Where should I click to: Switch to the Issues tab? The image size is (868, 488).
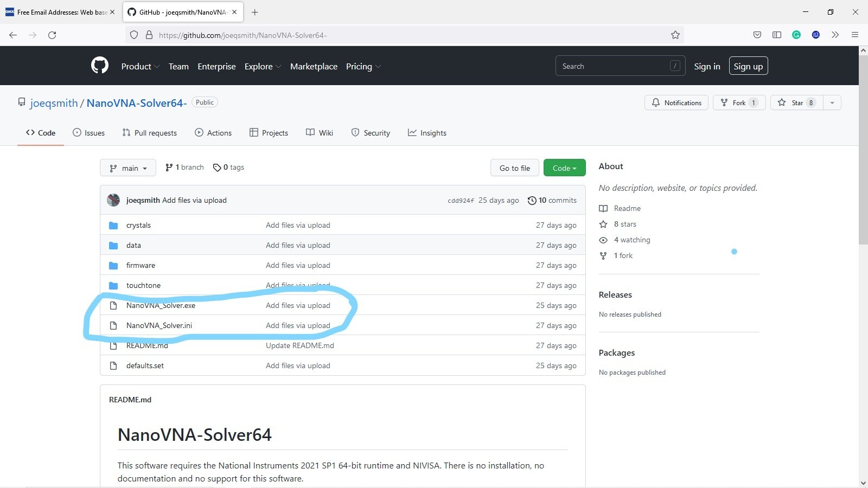click(x=88, y=133)
